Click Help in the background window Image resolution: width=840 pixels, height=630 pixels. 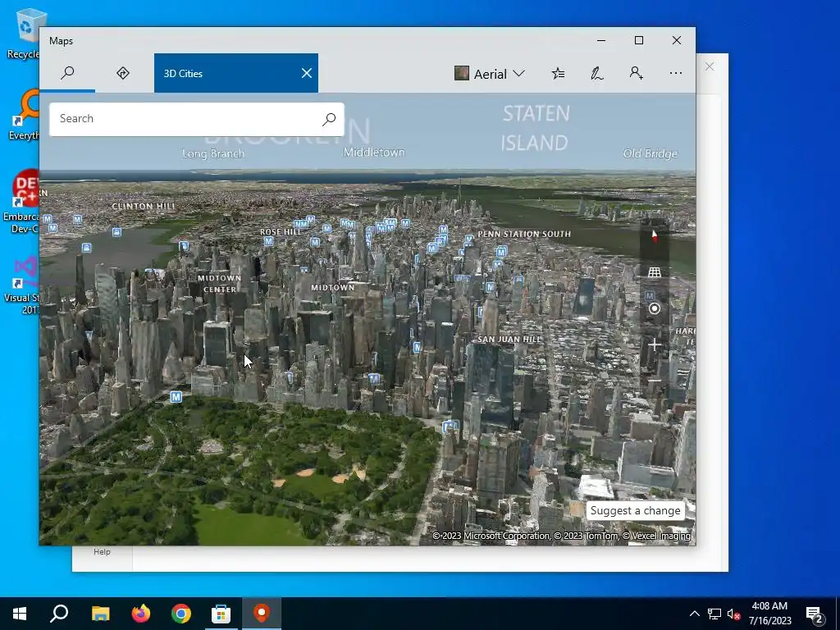tap(102, 552)
